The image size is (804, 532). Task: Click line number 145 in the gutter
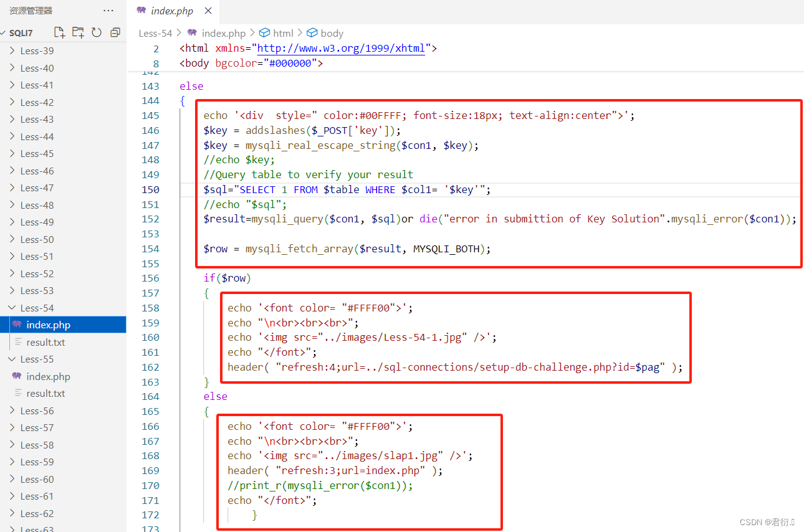150,115
